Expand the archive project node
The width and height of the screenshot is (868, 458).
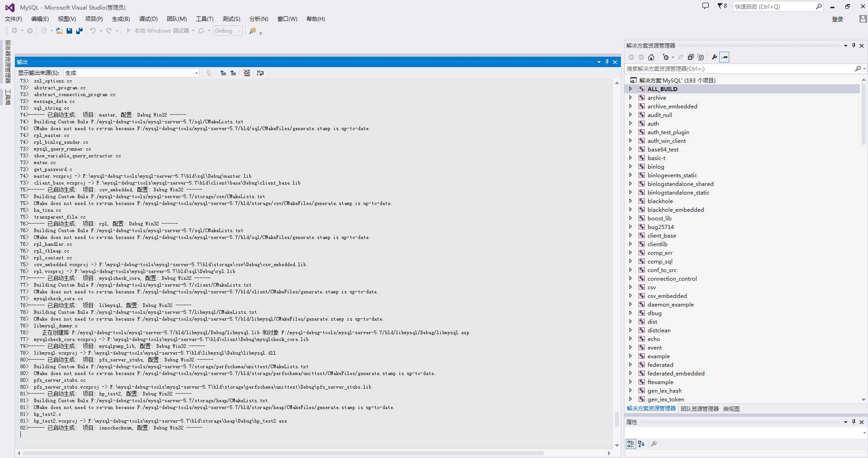(630, 97)
